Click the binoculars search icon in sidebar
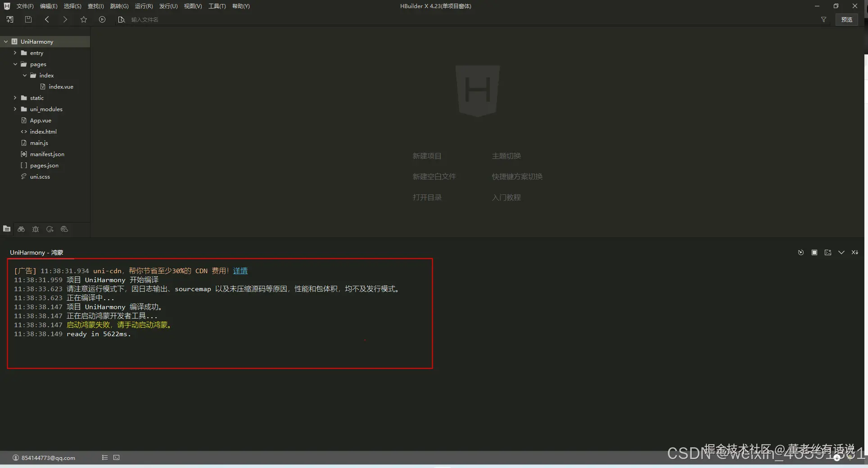868x468 pixels. (x=21, y=229)
